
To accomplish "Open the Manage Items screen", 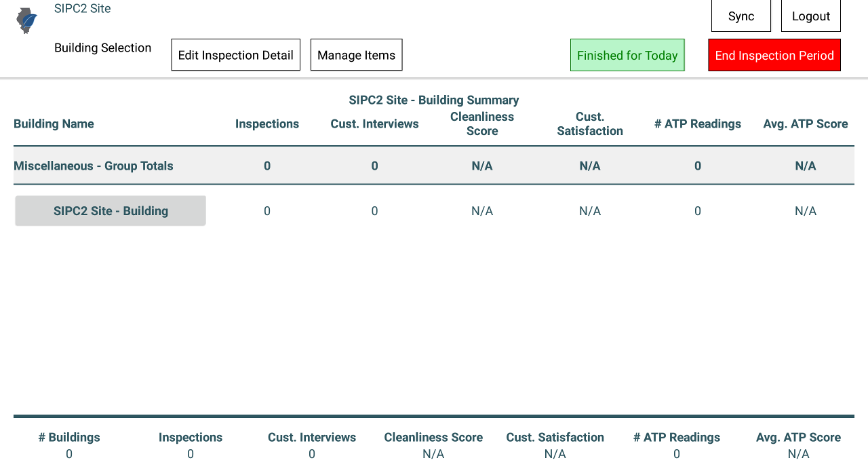I will (x=356, y=55).
